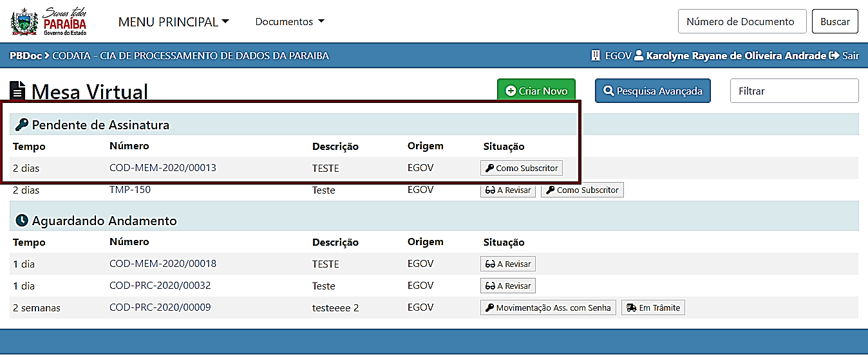Image resolution: width=868 pixels, height=357 pixels.
Task: Click the key icon beside Pendente de Assinatura
Action: pos(21,124)
